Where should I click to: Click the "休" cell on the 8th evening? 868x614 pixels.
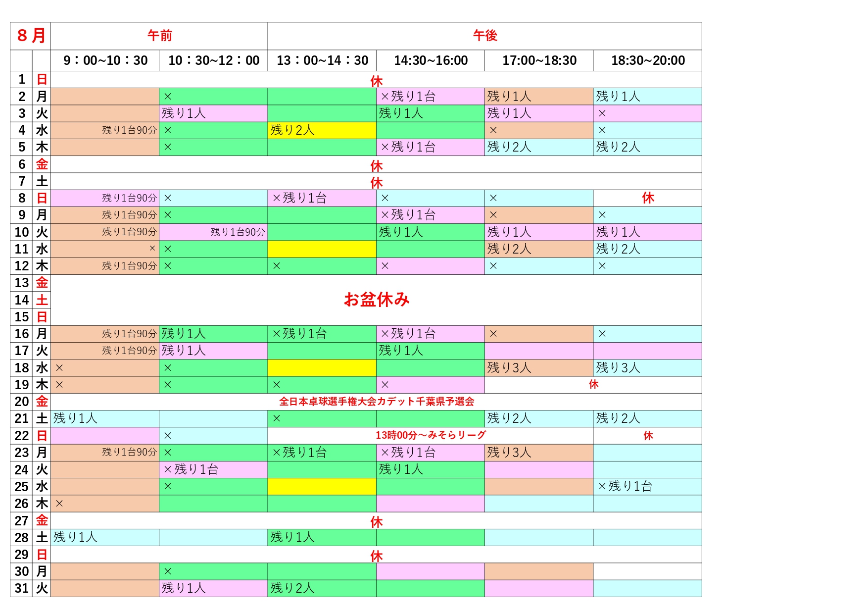(647, 198)
